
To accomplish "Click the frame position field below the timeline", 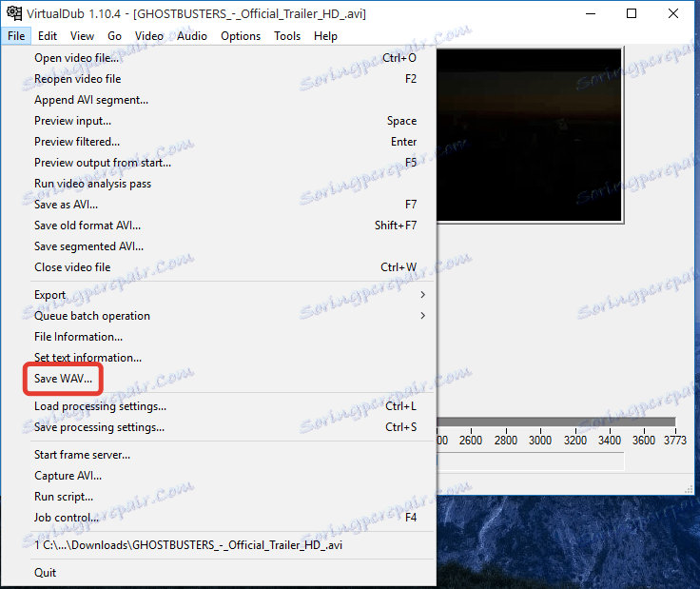I will [531, 461].
